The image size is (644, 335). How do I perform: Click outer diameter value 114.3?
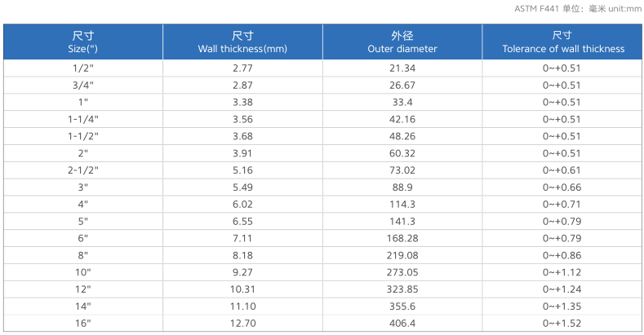click(x=402, y=204)
